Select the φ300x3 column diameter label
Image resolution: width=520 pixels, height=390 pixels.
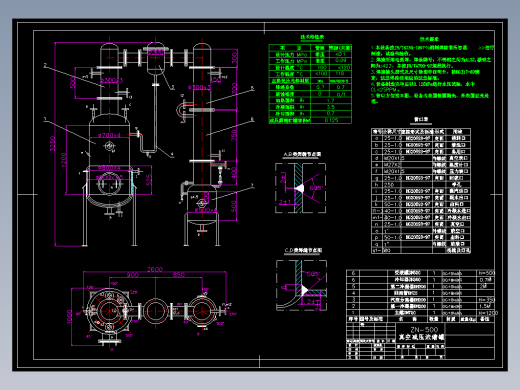(112, 80)
